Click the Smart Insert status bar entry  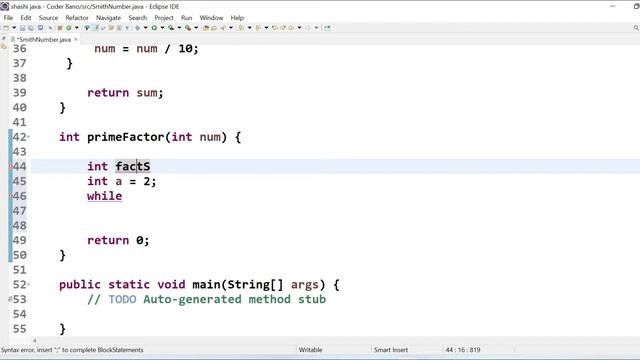coord(391,350)
